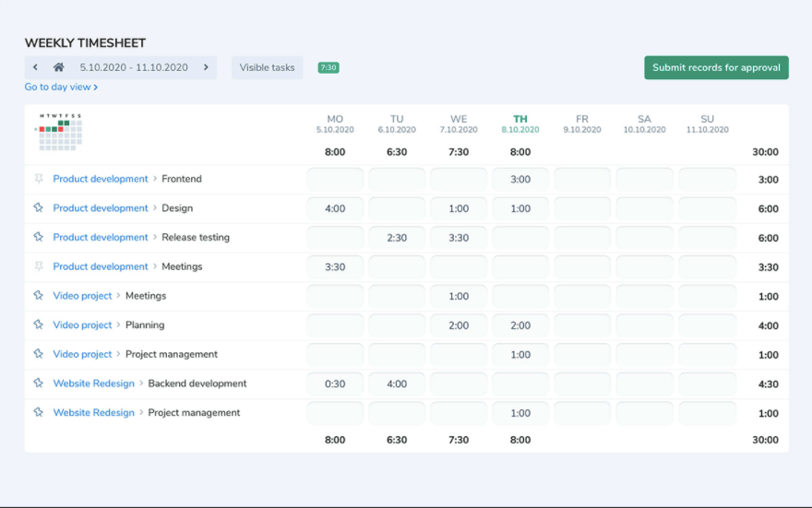Click the green 7:30 time badge
Screen dimensions: 812x508
pos(328,67)
